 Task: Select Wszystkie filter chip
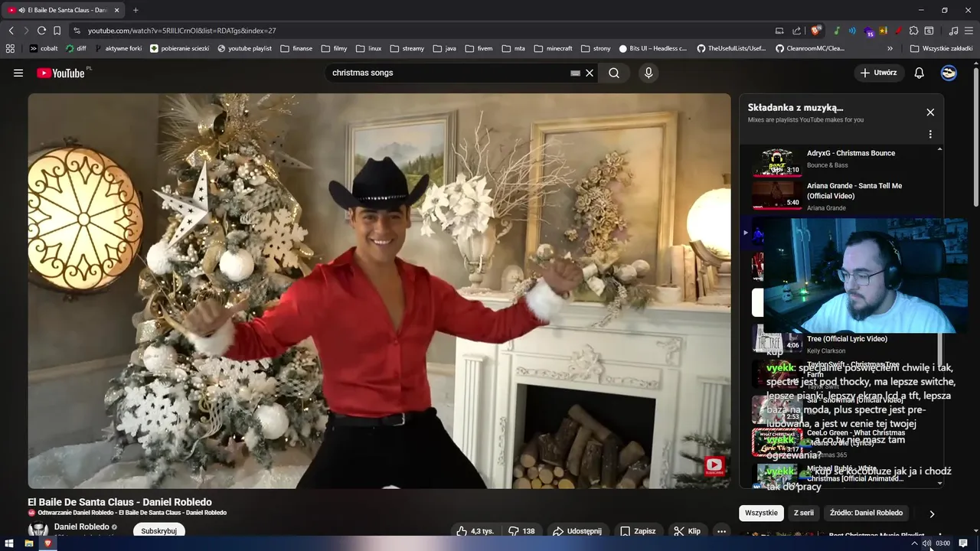tap(761, 513)
